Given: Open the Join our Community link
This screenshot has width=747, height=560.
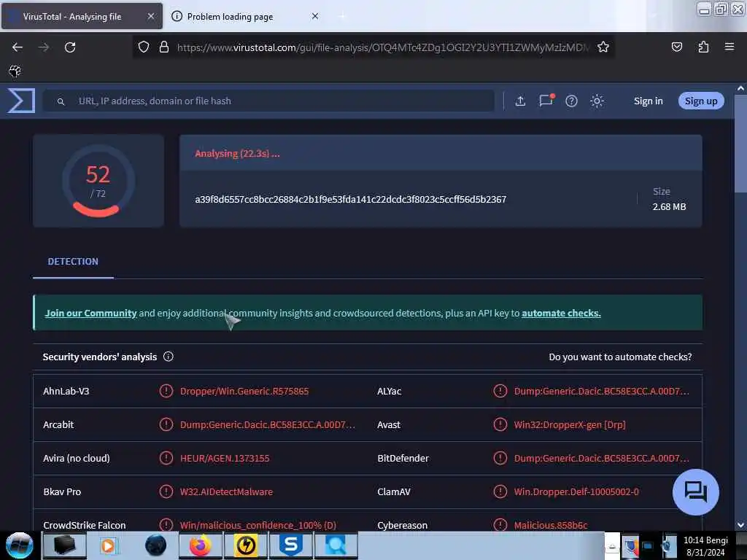Looking at the screenshot, I should pyautogui.click(x=90, y=313).
